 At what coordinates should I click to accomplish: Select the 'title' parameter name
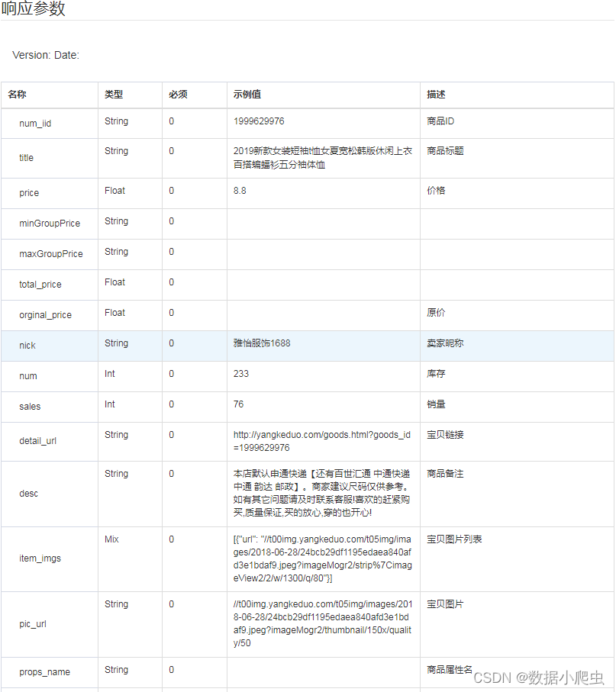coord(27,158)
